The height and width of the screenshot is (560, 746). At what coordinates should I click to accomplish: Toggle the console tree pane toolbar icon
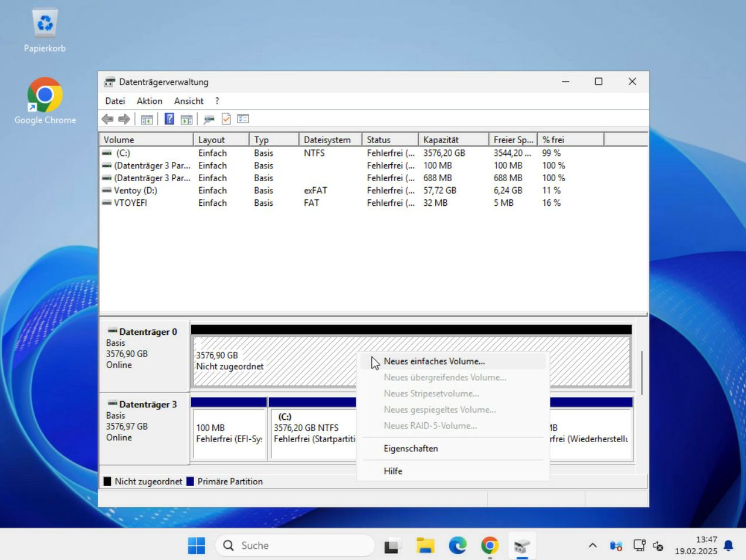point(147,119)
